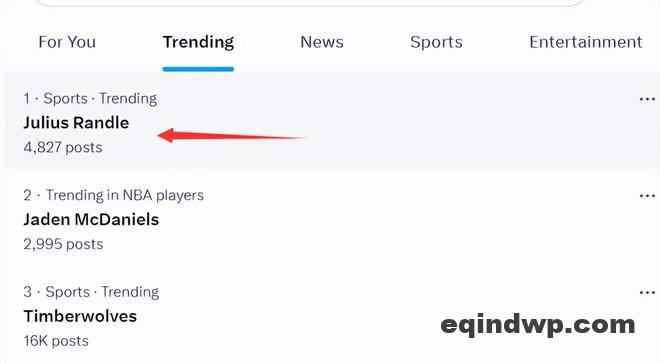
Task: Click the '3 · Sports · Trending' label
Action: [x=91, y=292]
